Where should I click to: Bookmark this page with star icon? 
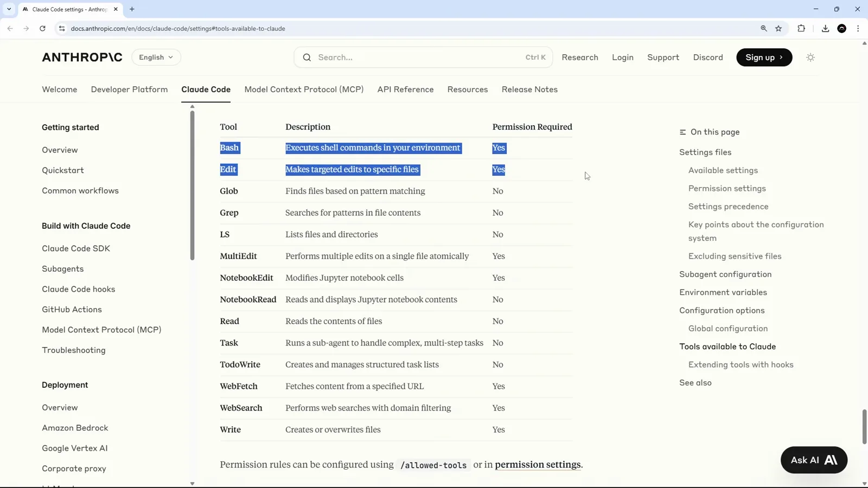pyautogui.click(x=778, y=28)
